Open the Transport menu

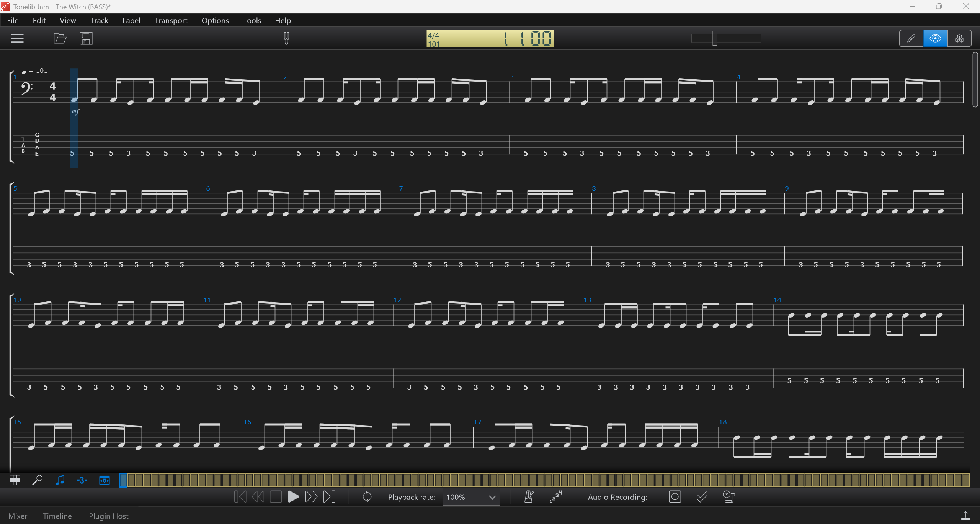click(171, 20)
